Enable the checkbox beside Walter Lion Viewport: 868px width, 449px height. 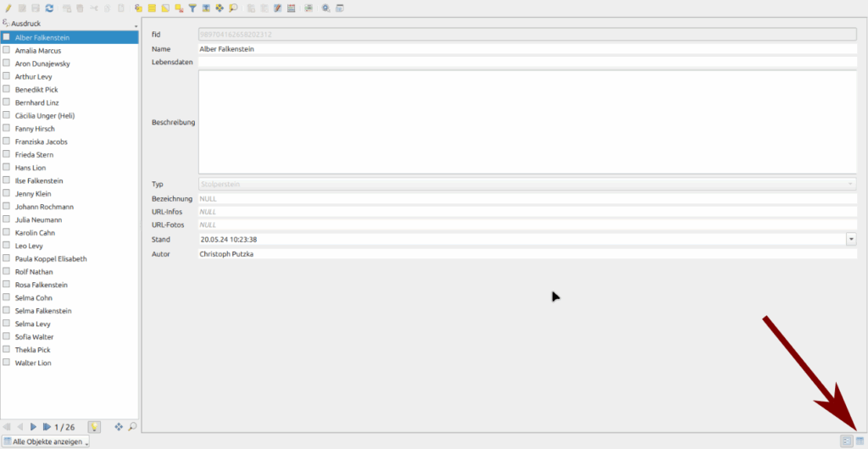pos(7,363)
